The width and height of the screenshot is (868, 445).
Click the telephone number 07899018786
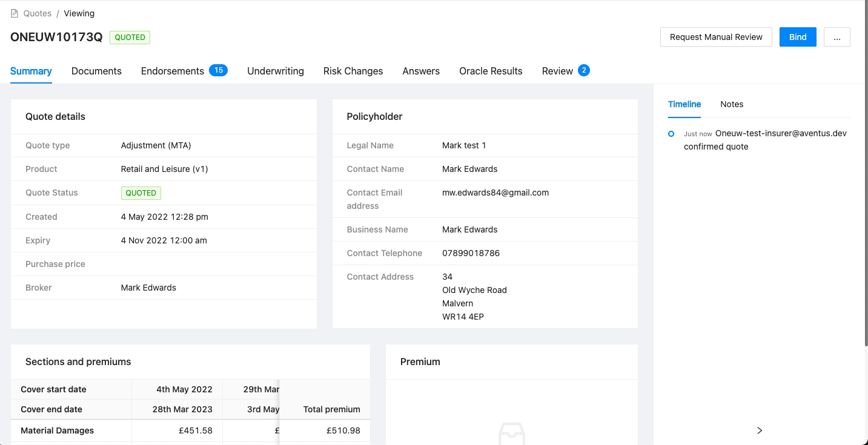click(x=471, y=253)
